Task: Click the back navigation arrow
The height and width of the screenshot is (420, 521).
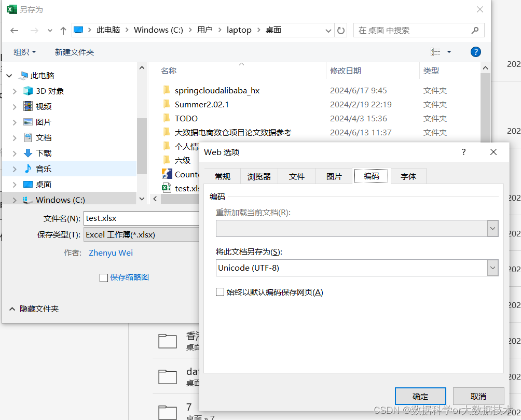Action: click(x=14, y=30)
